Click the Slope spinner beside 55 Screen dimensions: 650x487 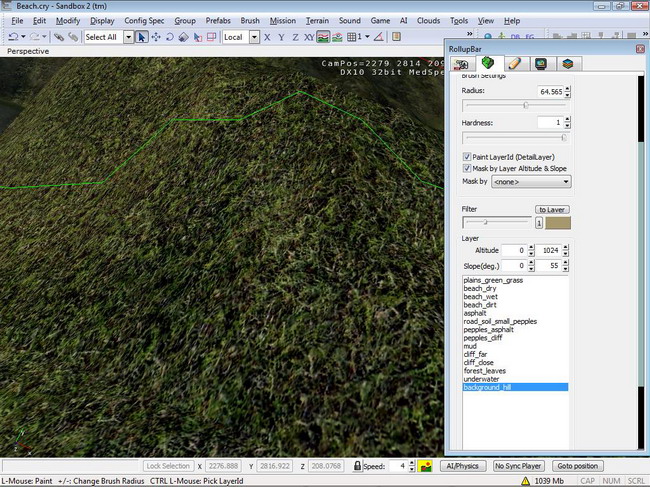coord(565,266)
